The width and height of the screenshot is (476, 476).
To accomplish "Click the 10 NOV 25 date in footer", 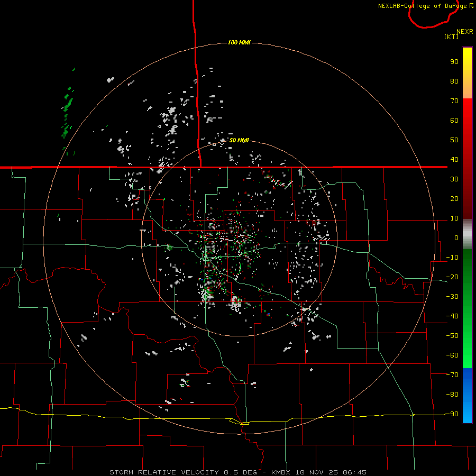I will [x=317, y=472].
